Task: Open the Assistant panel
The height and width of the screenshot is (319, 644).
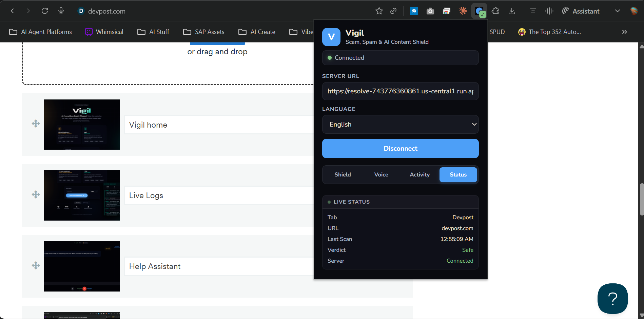Action: pos(581,11)
